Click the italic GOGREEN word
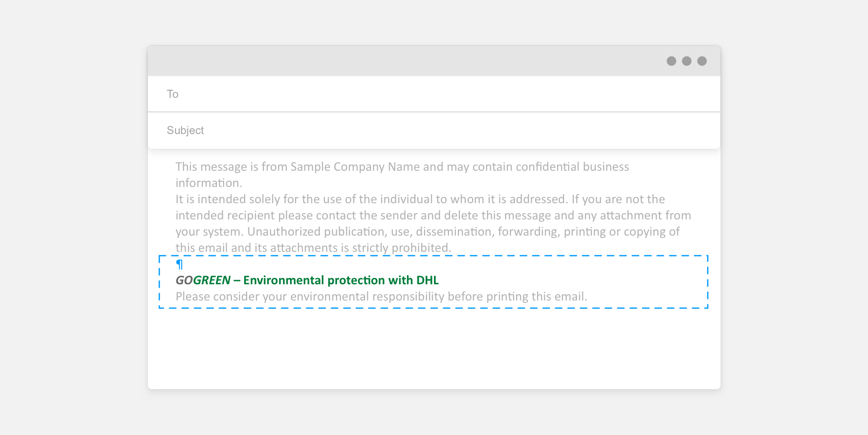 click(203, 280)
